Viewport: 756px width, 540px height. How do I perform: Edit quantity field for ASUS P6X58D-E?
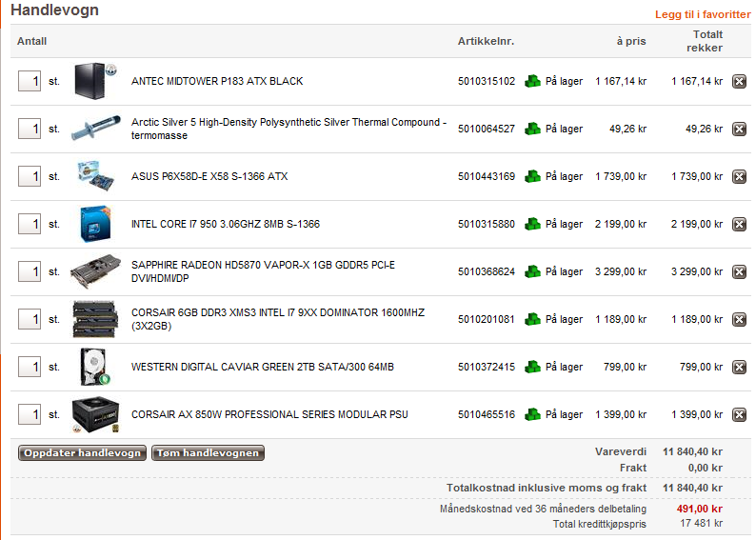click(30, 176)
